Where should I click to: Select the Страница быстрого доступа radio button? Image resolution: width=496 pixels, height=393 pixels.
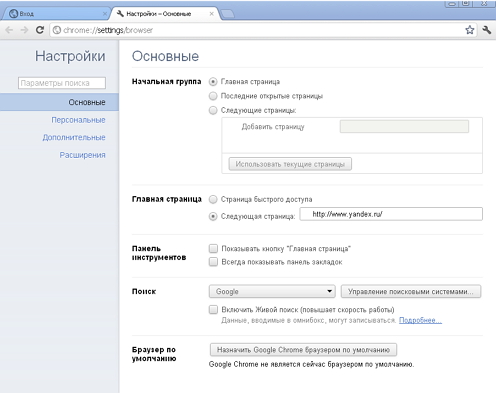[x=213, y=199]
